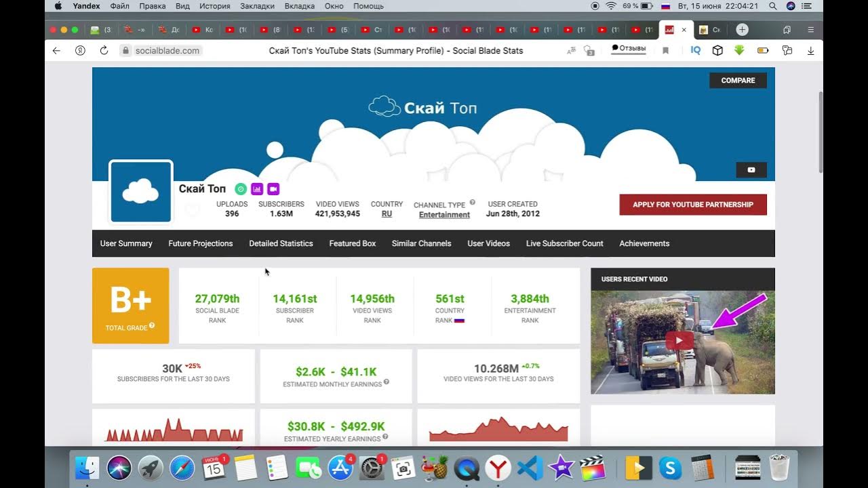Open the Live Subscriber Count tab
This screenshot has width=868, height=488.
tap(564, 243)
